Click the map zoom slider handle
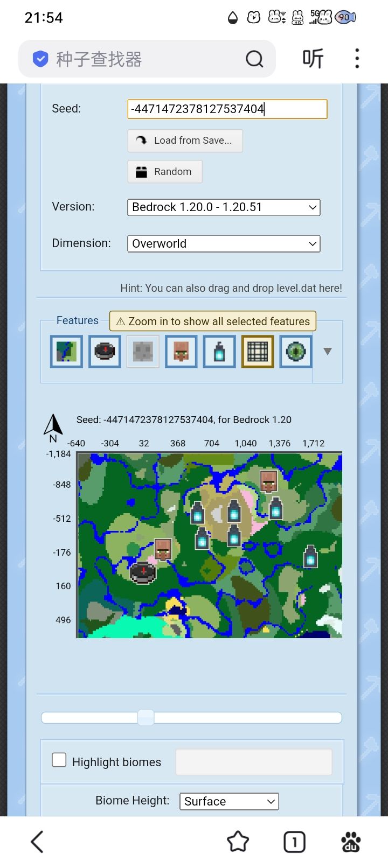This screenshot has width=388, height=868. [145, 717]
